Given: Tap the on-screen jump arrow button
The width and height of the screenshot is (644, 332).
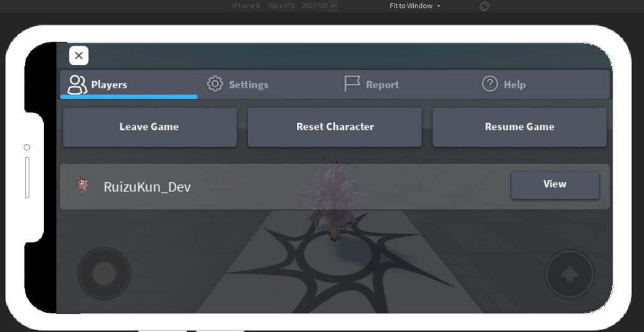Looking at the screenshot, I should tap(570, 274).
